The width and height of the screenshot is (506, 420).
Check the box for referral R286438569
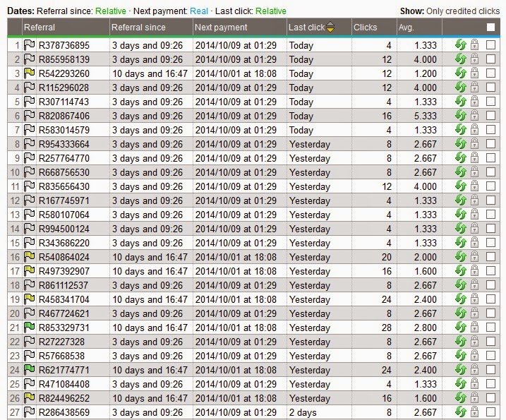490,412
